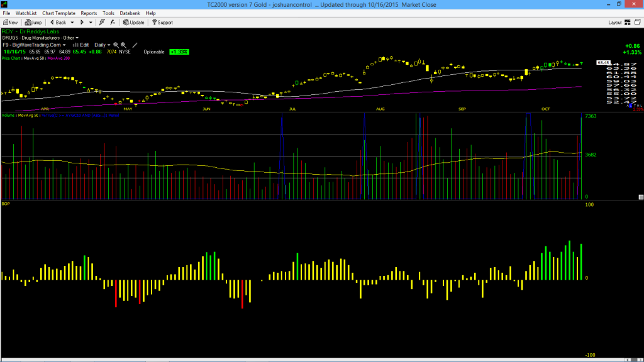Click the RDY - Dr Reddys Labs title
The height and width of the screenshot is (362, 644).
[x=30, y=31]
